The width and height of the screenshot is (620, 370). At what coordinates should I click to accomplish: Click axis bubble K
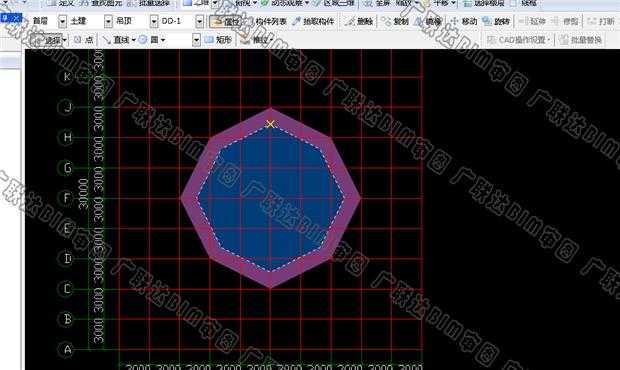pyautogui.click(x=67, y=77)
